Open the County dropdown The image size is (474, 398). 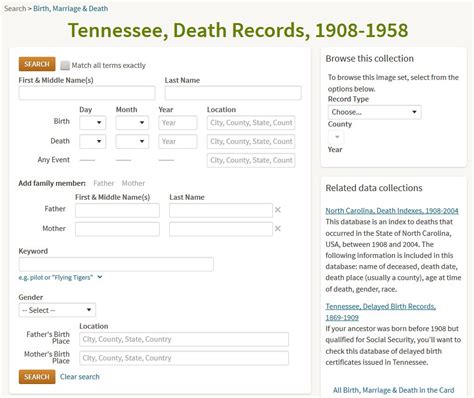(x=336, y=137)
